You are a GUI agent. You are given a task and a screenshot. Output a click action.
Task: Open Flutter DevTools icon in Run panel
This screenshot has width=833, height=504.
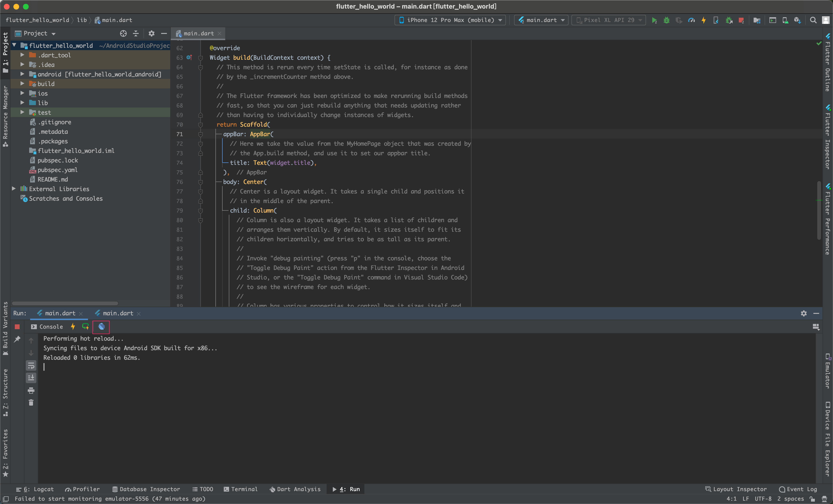coord(101,327)
